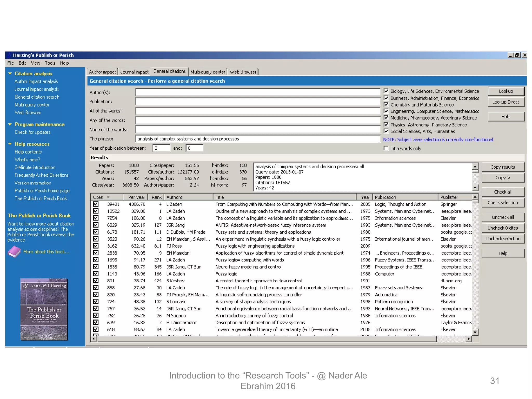Enable the Title words only checkbox
The height and width of the screenshot is (399, 532).
pos(386,148)
